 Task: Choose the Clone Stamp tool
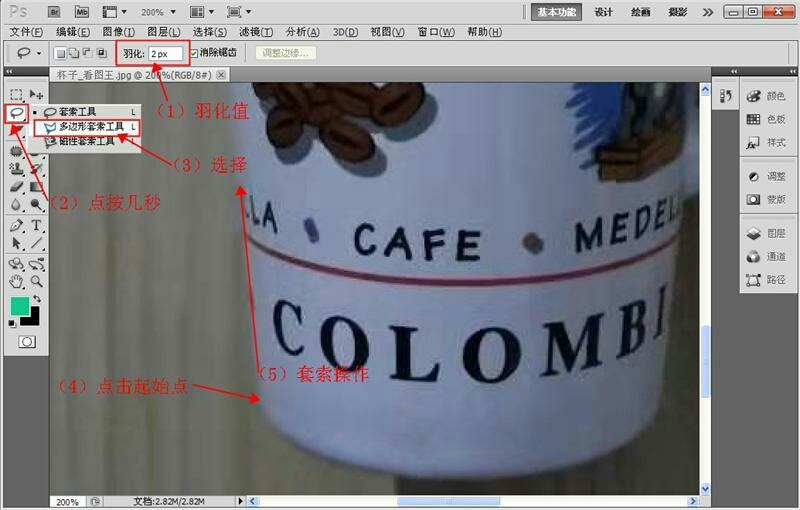pyautogui.click(x=16, y=168)
